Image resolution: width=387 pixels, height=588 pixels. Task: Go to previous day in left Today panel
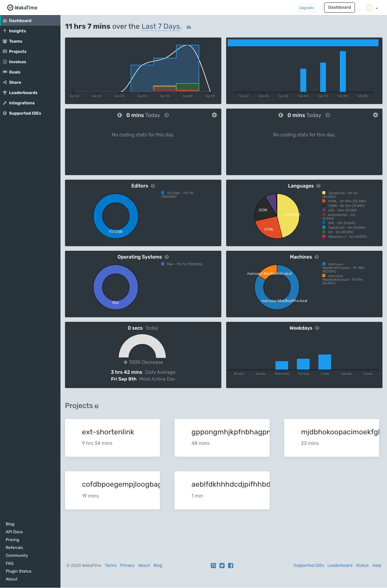pos(120,115)
